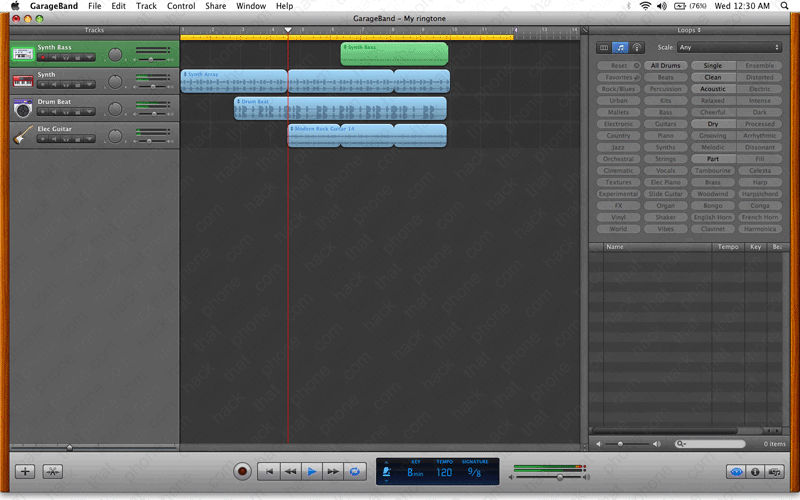
Task: Select the All Drums loop filter
Action: pyautogui.click(x=665, y=66)
